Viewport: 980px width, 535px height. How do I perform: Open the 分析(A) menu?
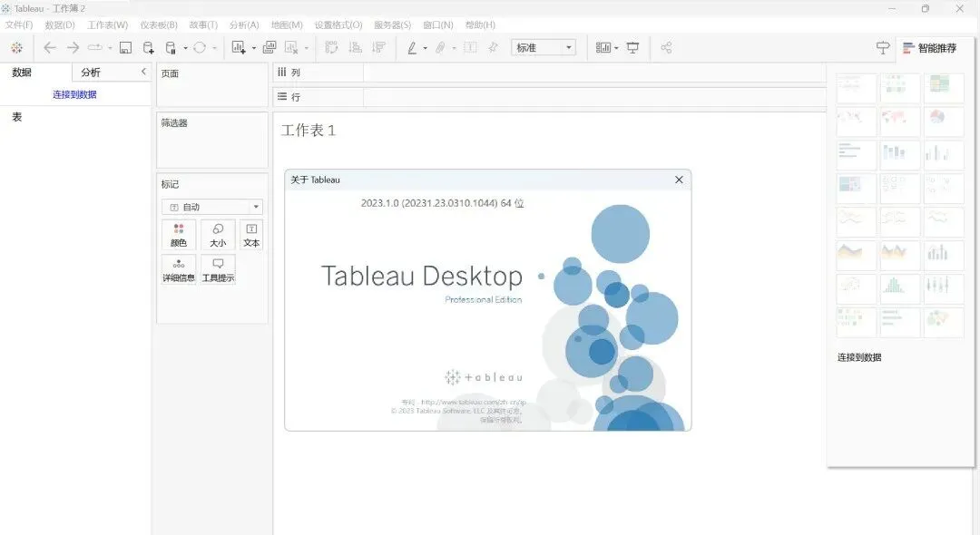tap(244, 25)
